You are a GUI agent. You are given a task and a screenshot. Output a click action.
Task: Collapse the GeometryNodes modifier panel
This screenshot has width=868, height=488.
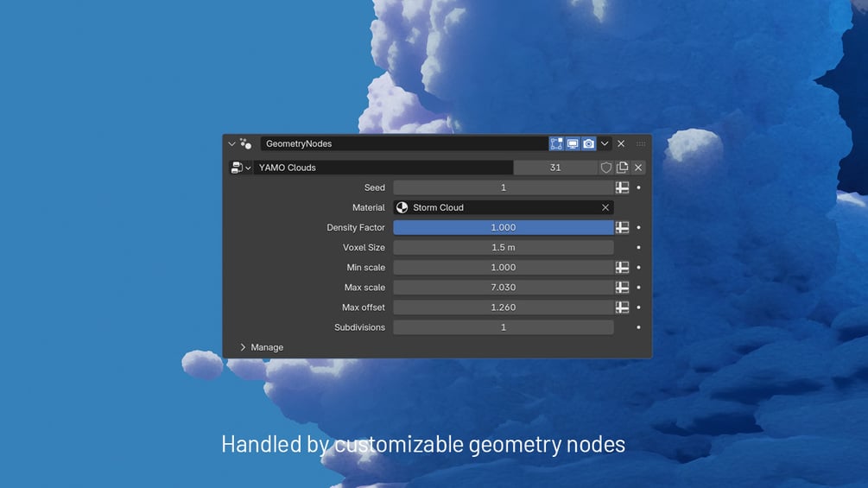(x=231, y=144)
